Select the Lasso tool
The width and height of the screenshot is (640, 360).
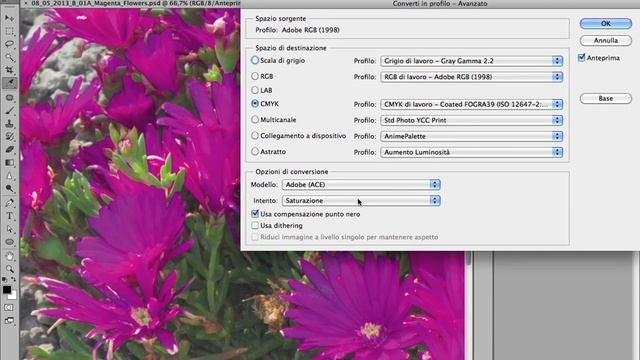9,44
